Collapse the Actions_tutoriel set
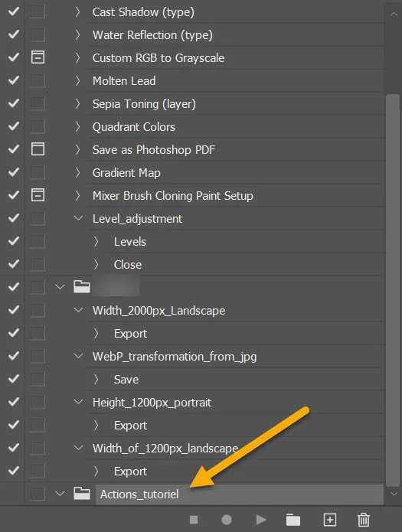402x532 pixels. [60, 494]
